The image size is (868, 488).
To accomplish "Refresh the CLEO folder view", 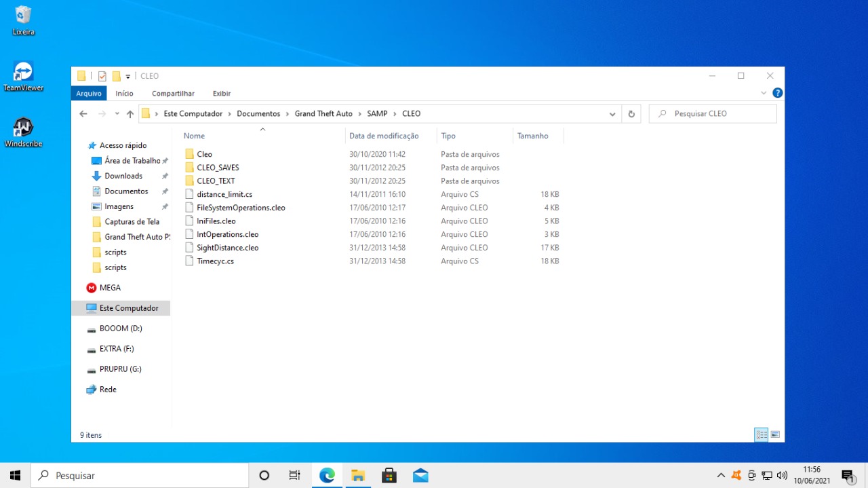I will tap(631, 114).
